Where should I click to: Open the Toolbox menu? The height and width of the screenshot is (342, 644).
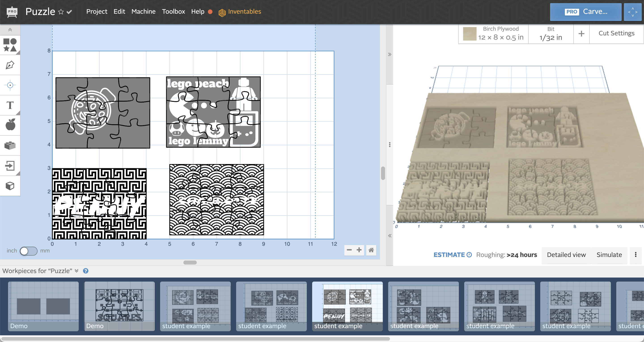pyautogui.click(x=174, y=11)
